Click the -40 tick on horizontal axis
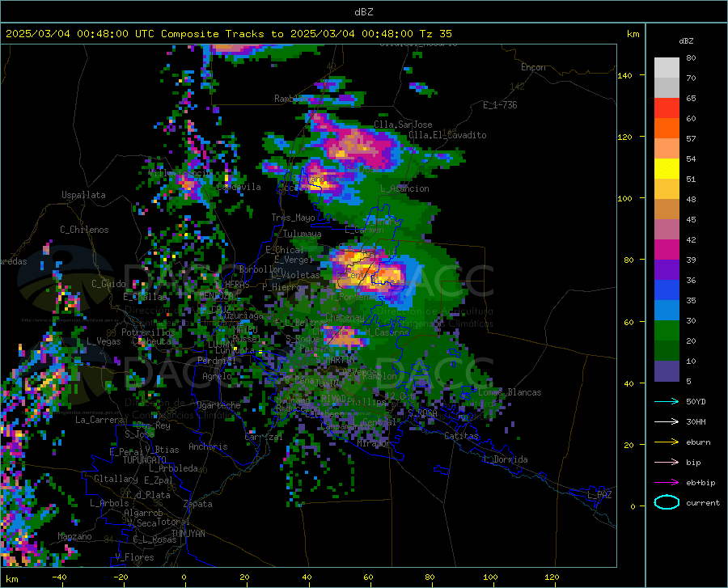Screen dimensions: 728x588 click(x=59, y=577)
